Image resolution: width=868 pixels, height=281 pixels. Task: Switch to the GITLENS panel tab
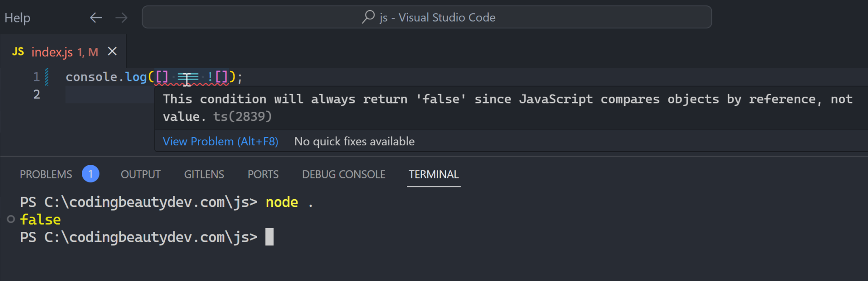pyautogui.click(x=204, y=174)
